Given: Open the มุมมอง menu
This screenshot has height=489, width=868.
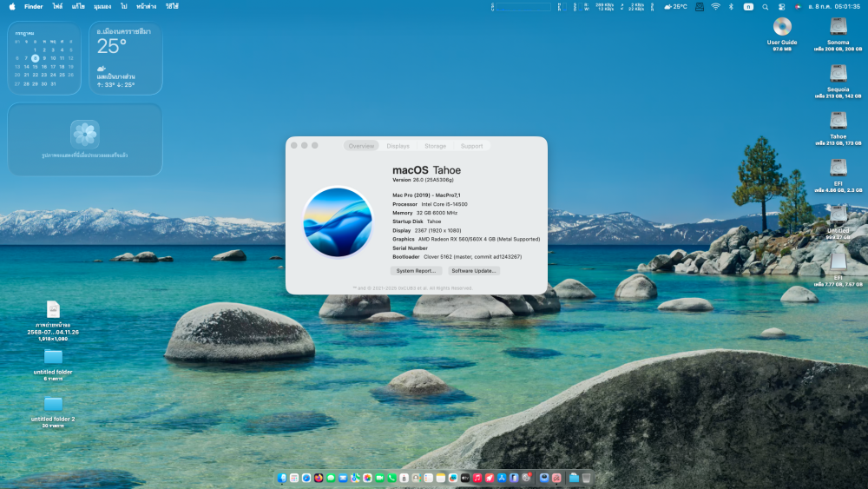Looking at the screenshot, I should coord(102,7).
